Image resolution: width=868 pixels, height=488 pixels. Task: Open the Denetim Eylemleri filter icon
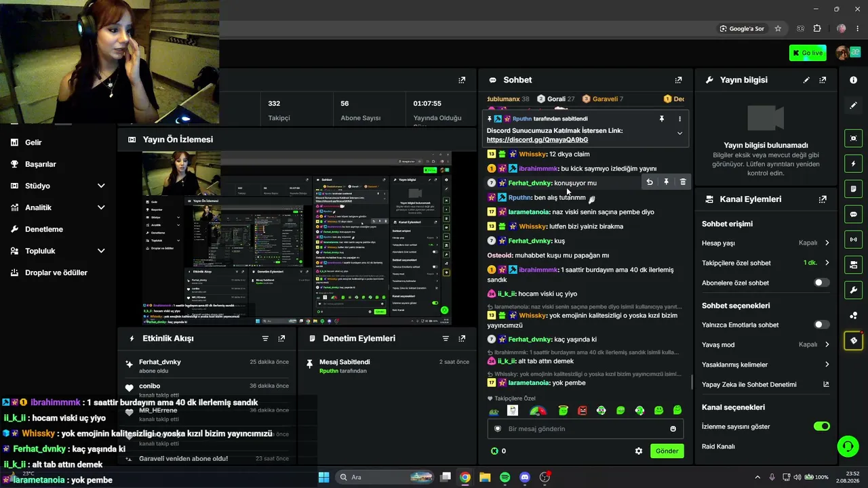point(446,338)
